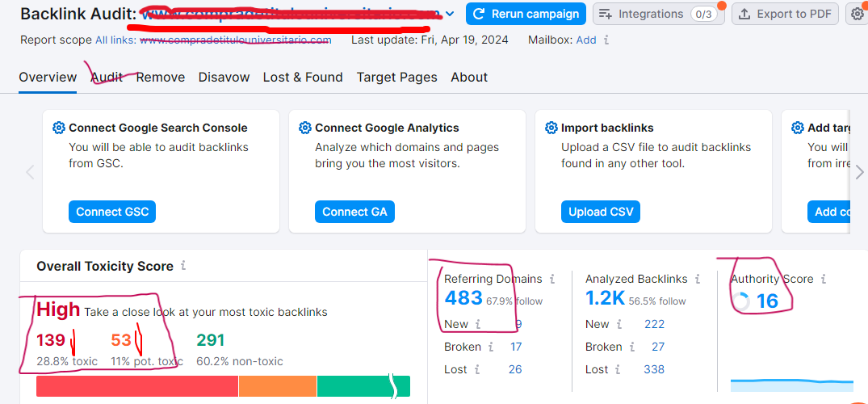Click info icon beside Analyzed Backlinks
Viewport: 868px width, 404px height.
[698, 279]
